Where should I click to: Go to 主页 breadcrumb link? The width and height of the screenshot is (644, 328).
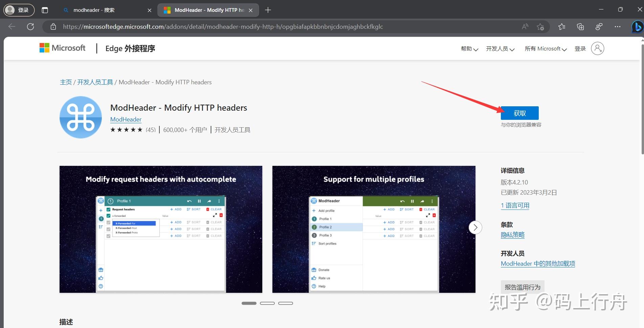[66, 82]
